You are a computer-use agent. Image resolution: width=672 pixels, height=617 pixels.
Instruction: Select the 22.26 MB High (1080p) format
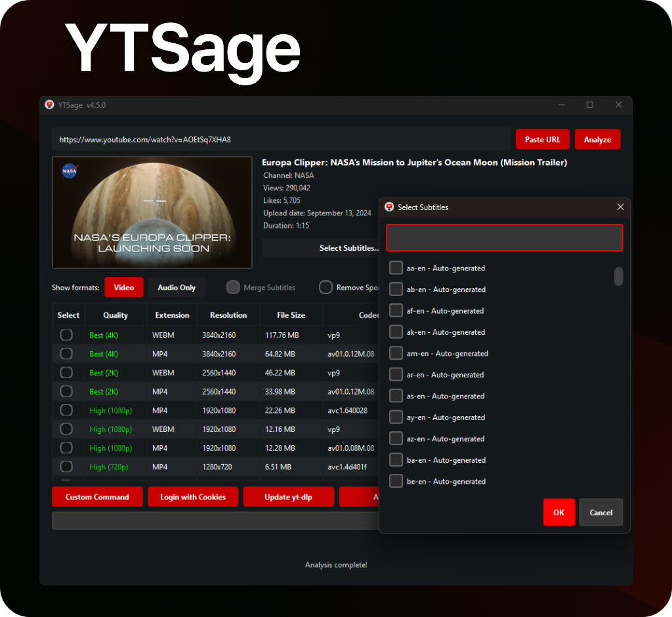click(x=66, y=410)
